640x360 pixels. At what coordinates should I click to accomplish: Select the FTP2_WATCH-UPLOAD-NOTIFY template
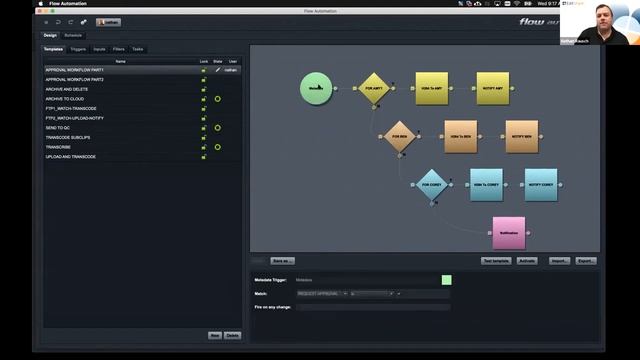point(142,118)
